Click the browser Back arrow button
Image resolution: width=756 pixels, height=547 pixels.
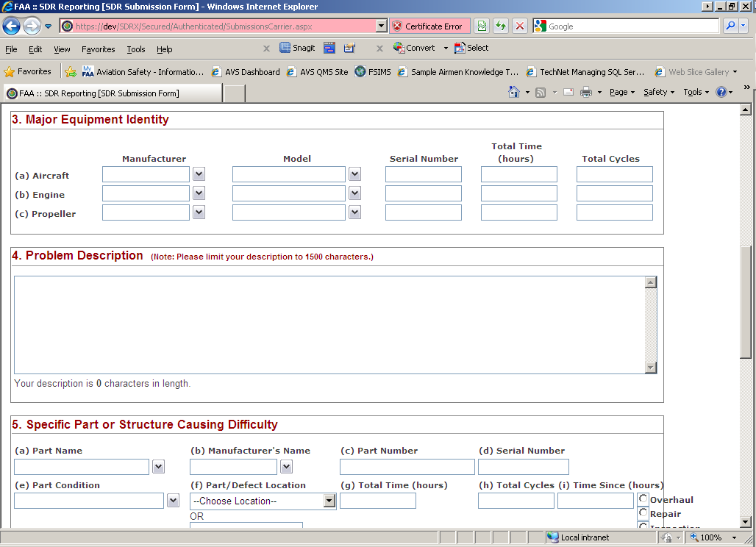(11, 26)
